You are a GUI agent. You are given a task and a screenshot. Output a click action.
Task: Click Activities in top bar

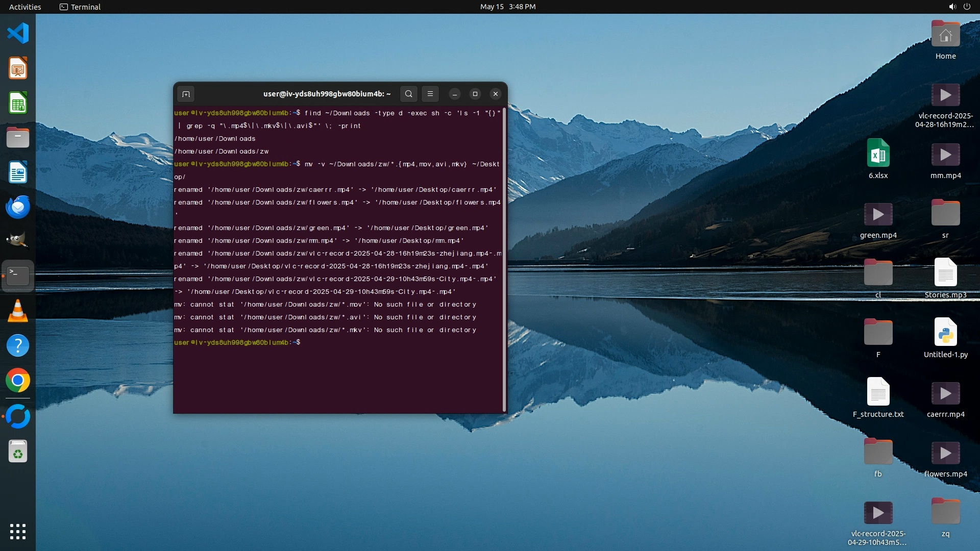(25, 7)
